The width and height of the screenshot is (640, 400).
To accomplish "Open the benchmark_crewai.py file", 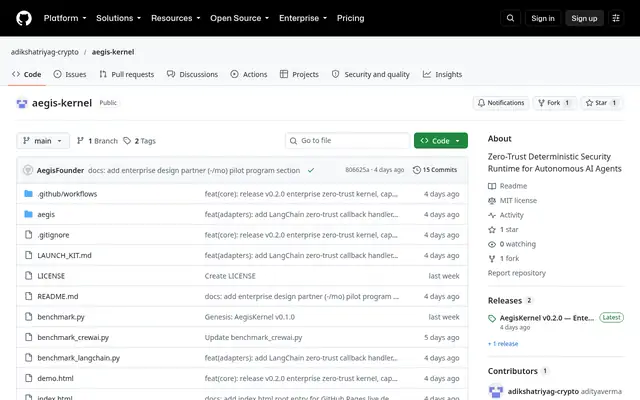I will click(x=73, y=338).
